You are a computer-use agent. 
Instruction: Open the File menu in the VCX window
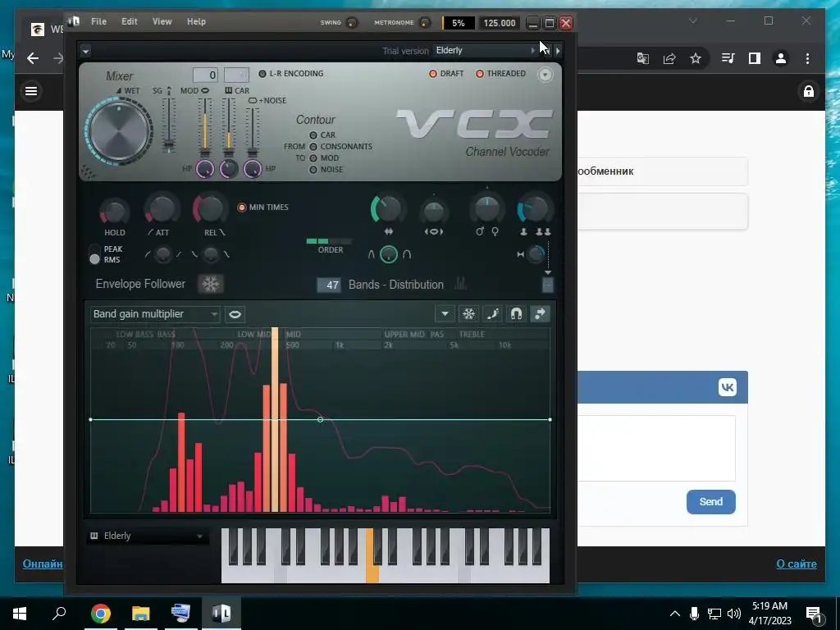98,21
